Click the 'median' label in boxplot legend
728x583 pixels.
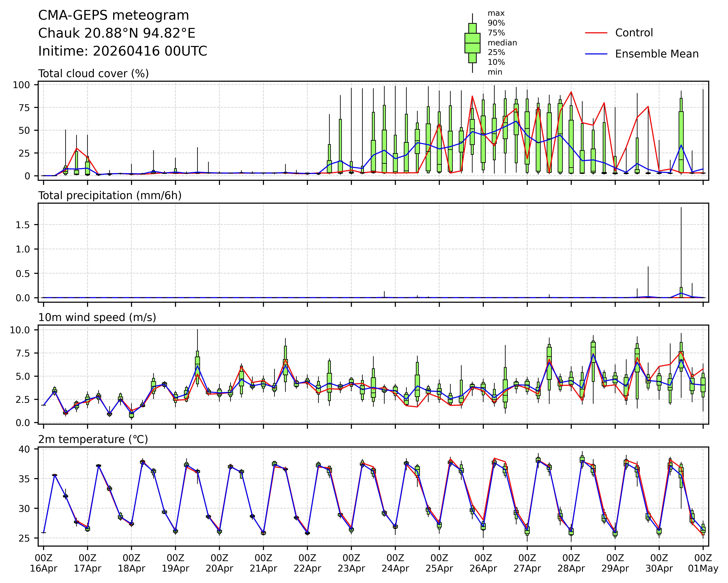[502, 43]
